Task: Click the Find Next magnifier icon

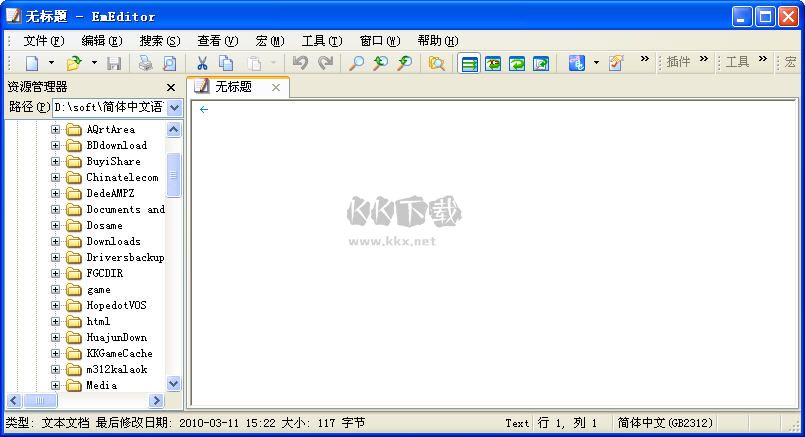Action: (x=380, y=63)
